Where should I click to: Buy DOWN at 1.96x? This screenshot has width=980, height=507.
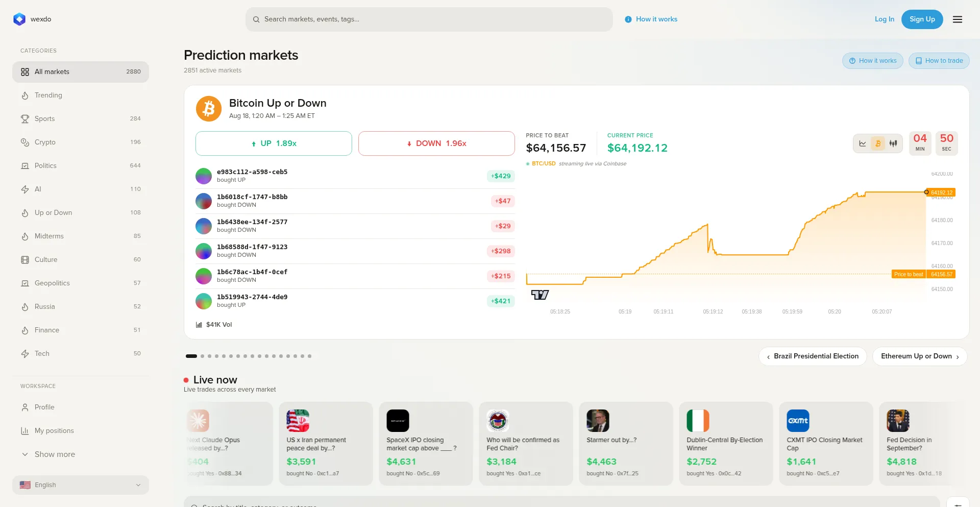(436, 143)
